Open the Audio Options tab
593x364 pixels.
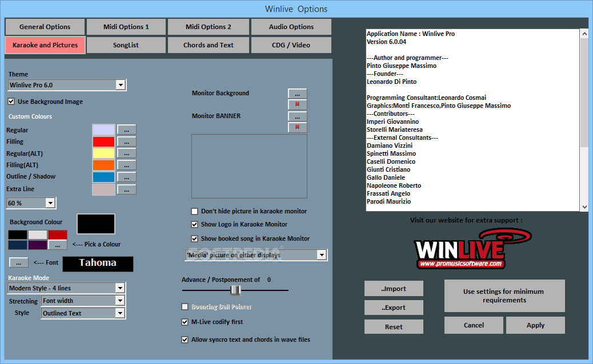291,27
